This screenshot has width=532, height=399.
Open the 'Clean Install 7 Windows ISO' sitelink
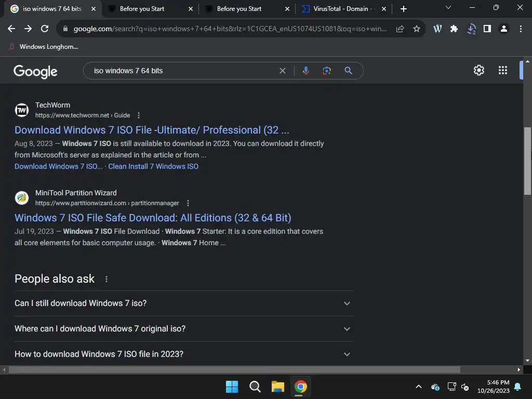pyautogui.click(x=153, y=166)
